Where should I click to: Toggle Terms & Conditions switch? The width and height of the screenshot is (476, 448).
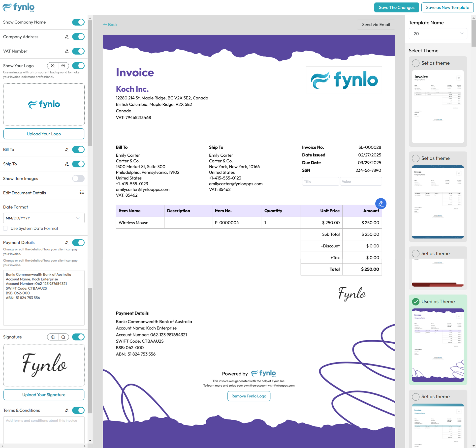coord(78,410)
